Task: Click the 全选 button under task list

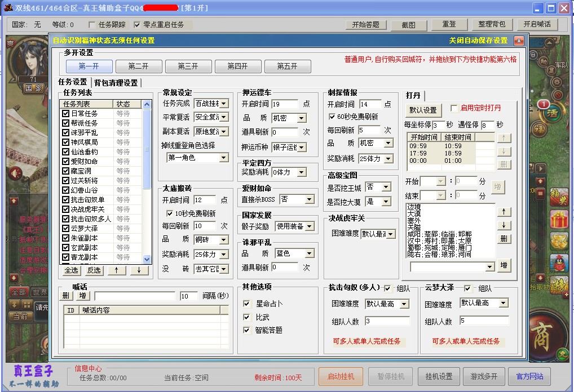Action: pos(72,270)
